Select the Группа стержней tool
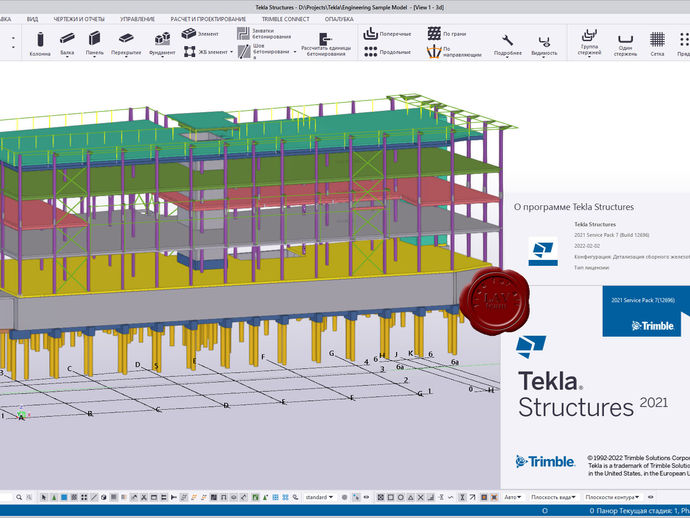 (589, 42)
